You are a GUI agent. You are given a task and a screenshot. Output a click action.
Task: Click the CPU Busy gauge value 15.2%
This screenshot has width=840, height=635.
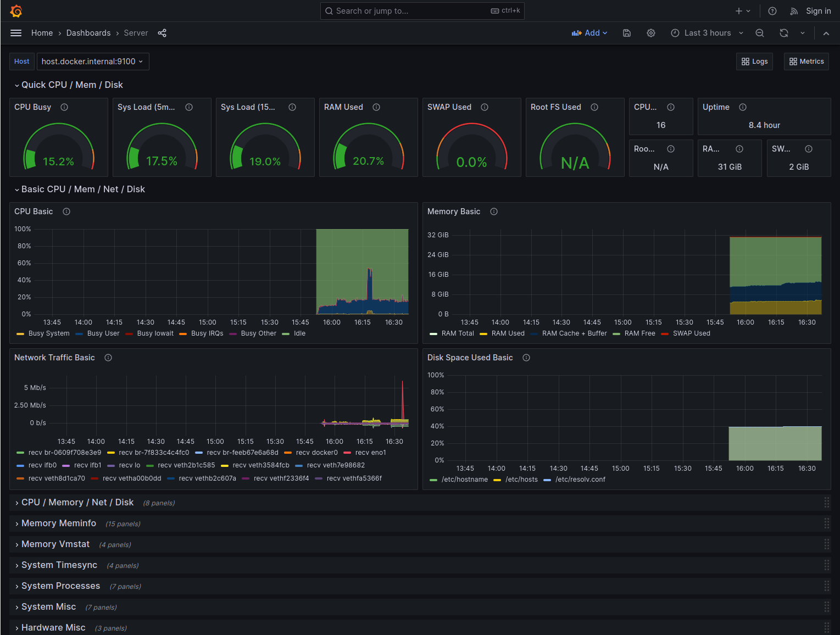point(58,161)
